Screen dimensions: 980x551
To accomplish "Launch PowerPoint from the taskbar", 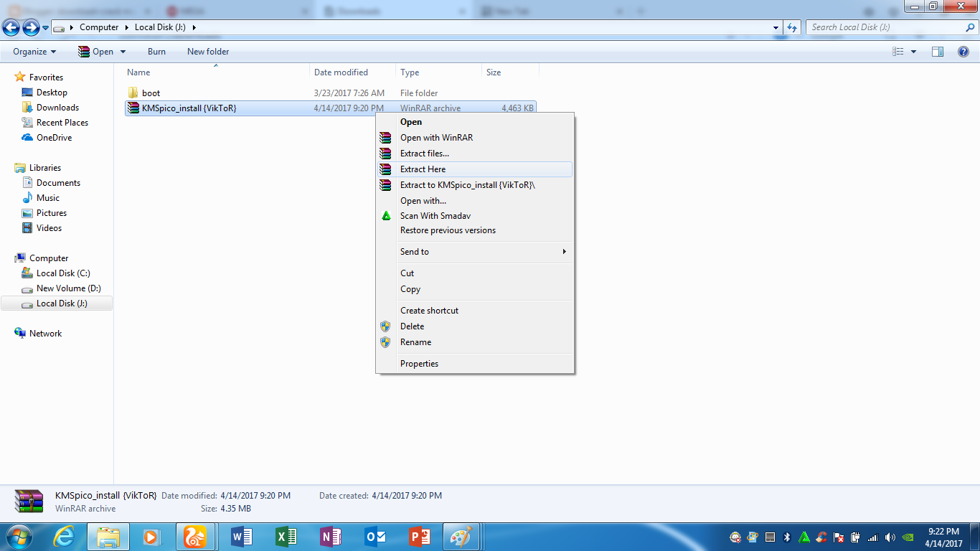I will pyautogui.click(x=420, y=537).
